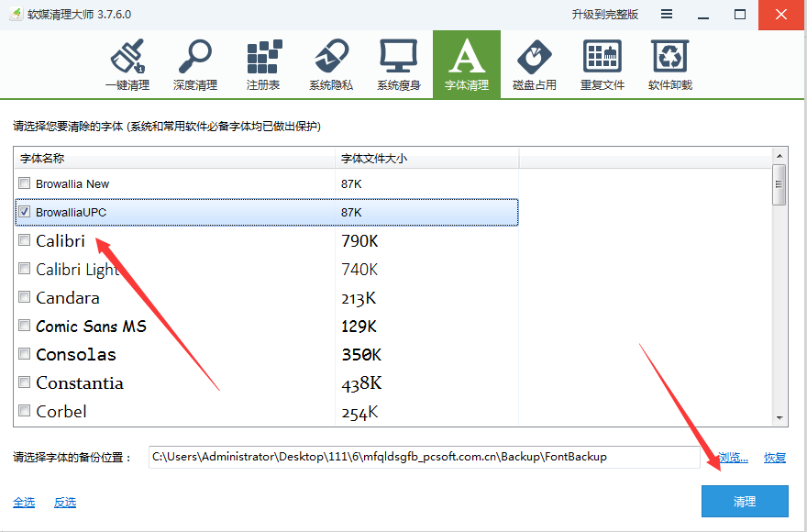Image resolution: width=807 pixels, height=532 pixels.
Task: Click the font backup path field
Action: (424, 457)
